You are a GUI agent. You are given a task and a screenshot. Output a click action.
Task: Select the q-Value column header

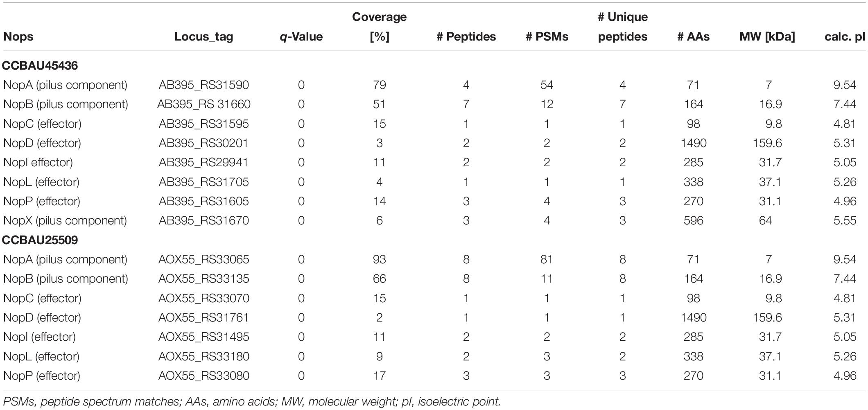pyautogui.click(x=301, y=37)
